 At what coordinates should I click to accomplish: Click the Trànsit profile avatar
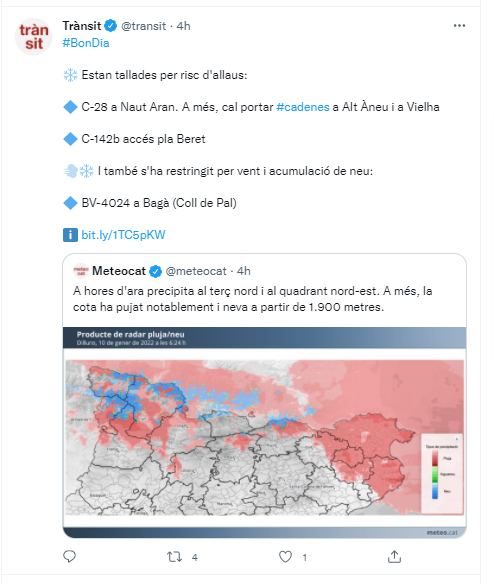pos(34,36)
